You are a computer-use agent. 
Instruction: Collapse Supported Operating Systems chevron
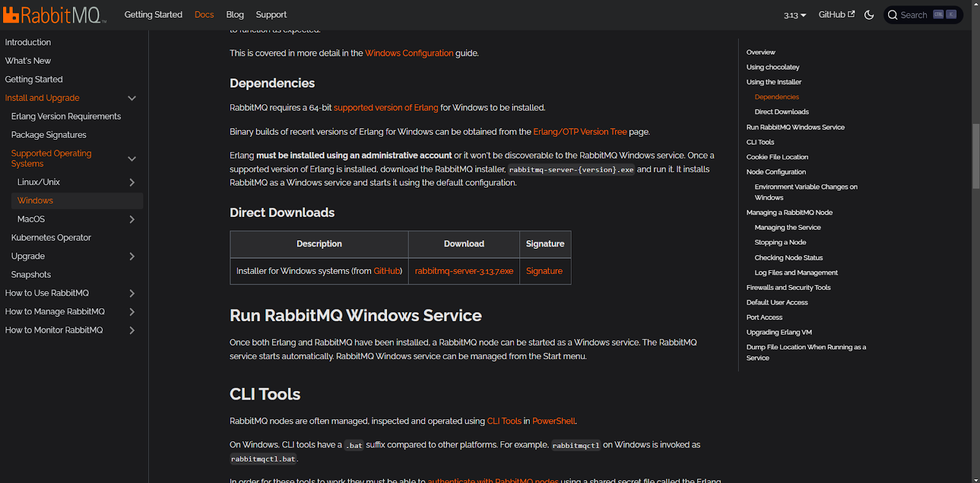(x=132, y=159)
